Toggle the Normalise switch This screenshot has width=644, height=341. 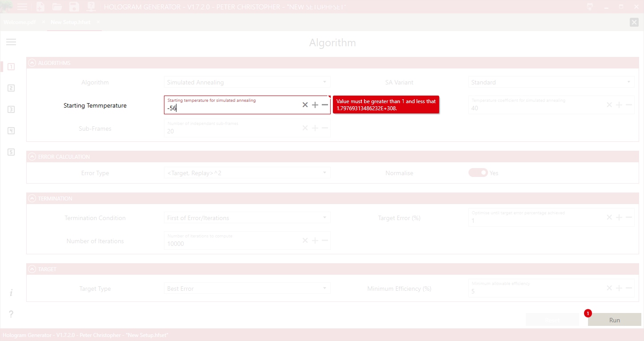tap(478, 173)
